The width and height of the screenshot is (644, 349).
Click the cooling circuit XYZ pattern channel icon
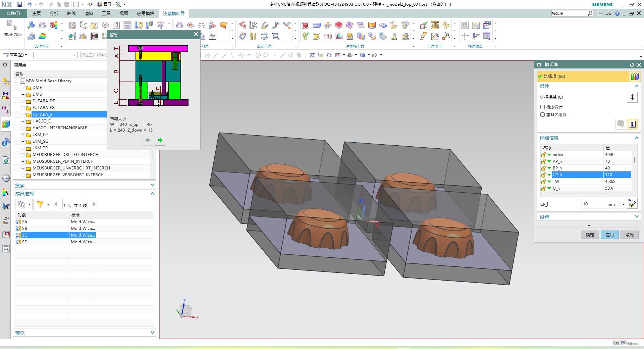pos(254,25)
